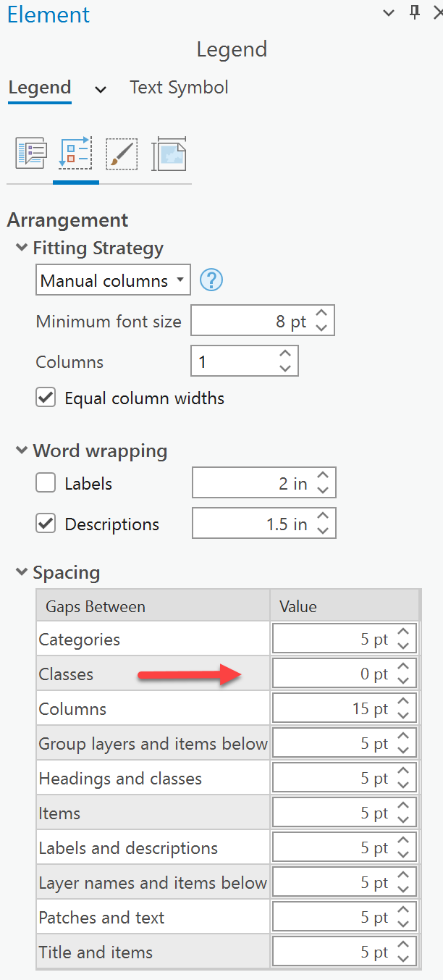Image resolution: width=443 pixels, height=980 pixels.
Task: Increase Minimum font size with up arrow
Action: tap(322, 314)
